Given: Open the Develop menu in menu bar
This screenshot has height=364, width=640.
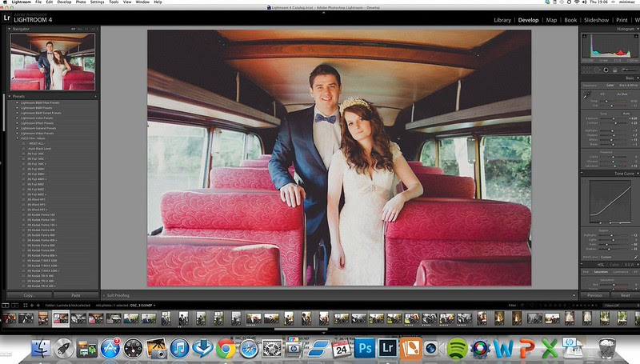Looking at the screenshot, I should point(64,2).
